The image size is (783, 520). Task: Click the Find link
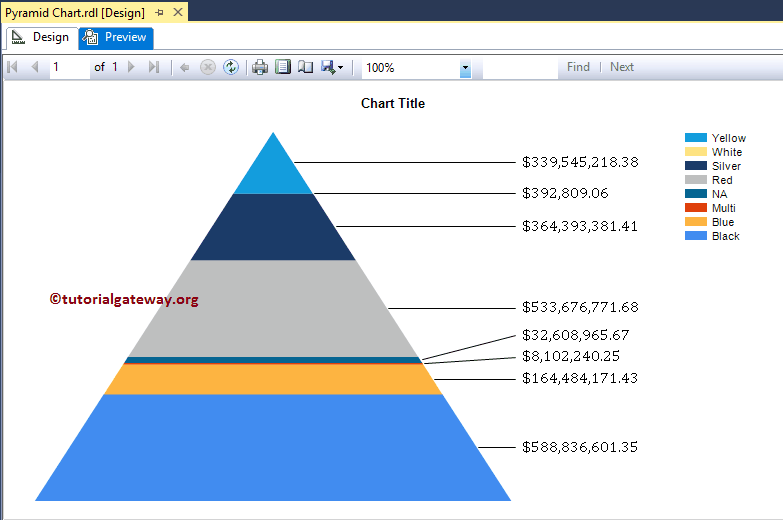pos(578,67)
